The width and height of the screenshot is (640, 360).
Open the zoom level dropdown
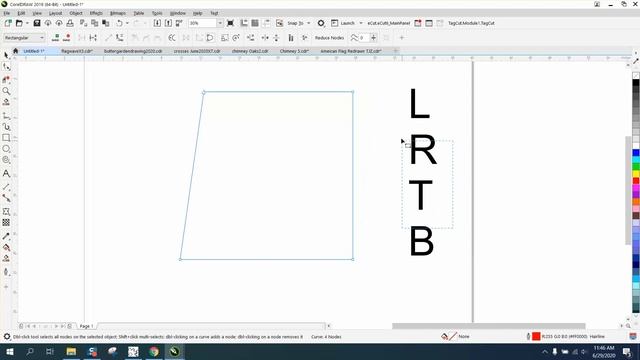pos(220,23)
